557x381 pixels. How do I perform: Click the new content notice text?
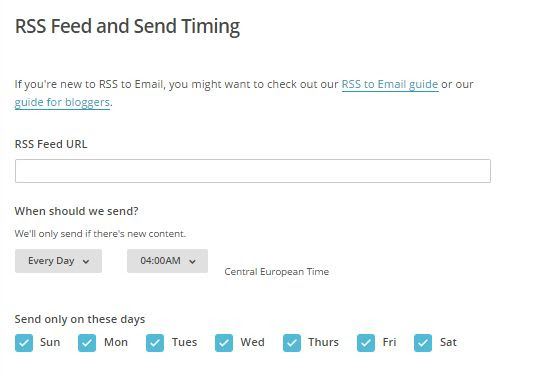tap(100, 234)
